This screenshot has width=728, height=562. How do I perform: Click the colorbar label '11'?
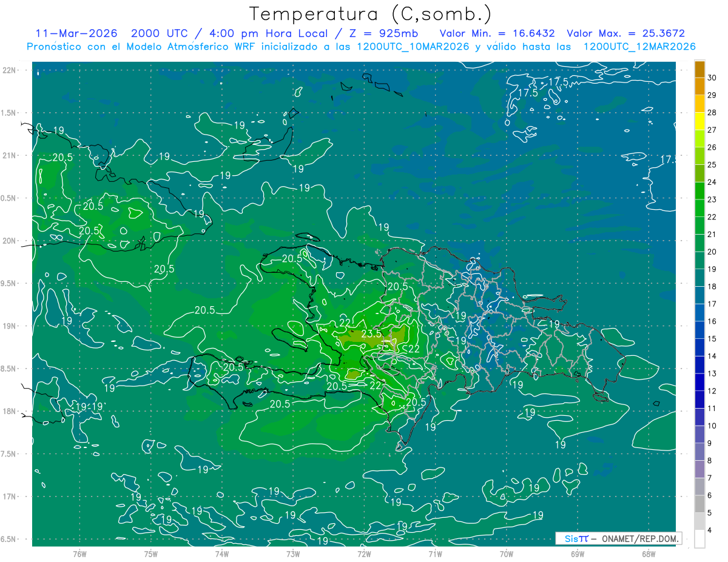click(x=712, y=409)
